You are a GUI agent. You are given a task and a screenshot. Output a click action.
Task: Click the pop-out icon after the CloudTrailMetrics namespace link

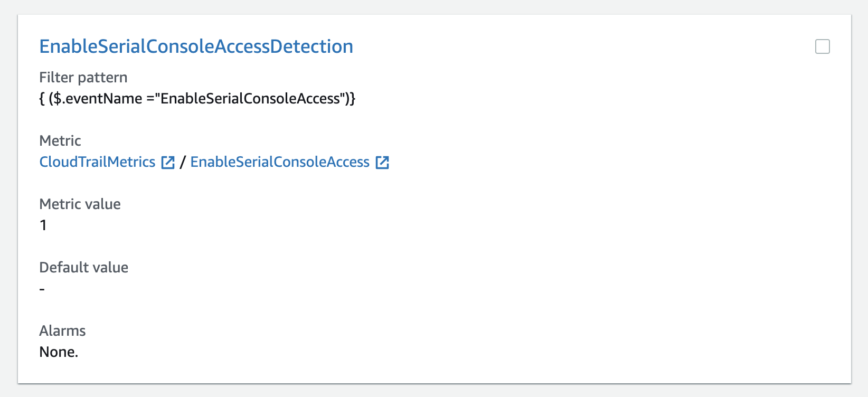tap(167, 163)
